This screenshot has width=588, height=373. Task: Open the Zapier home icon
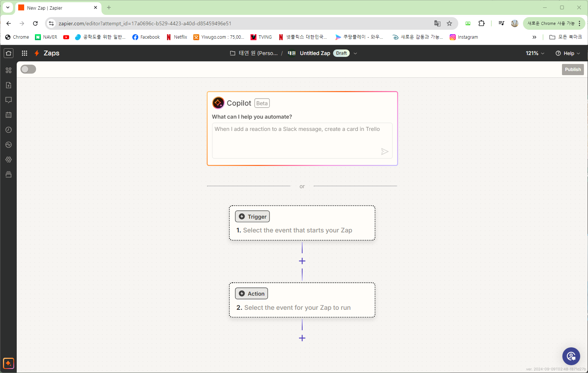click(9, 53)
